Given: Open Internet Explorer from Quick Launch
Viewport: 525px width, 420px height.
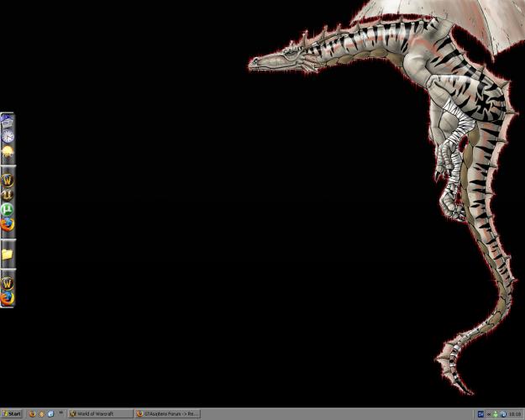Looking at the screenshot, I should pos(50,414).
